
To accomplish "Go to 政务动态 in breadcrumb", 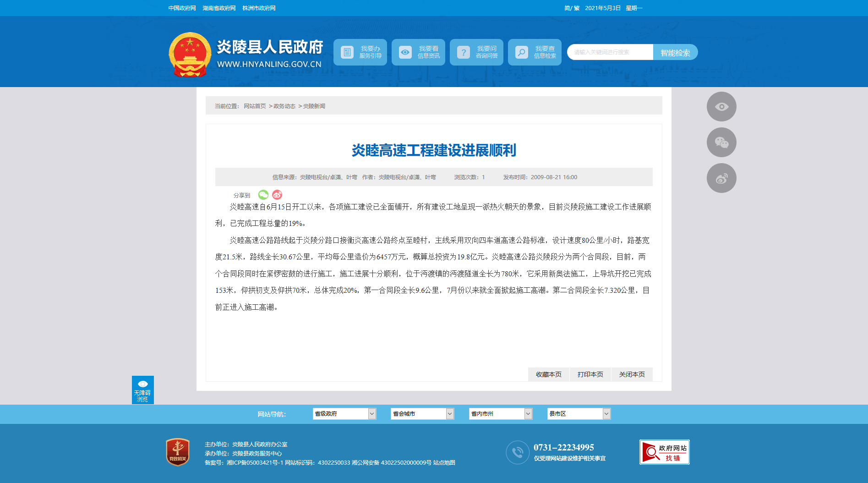I will 284,106.
